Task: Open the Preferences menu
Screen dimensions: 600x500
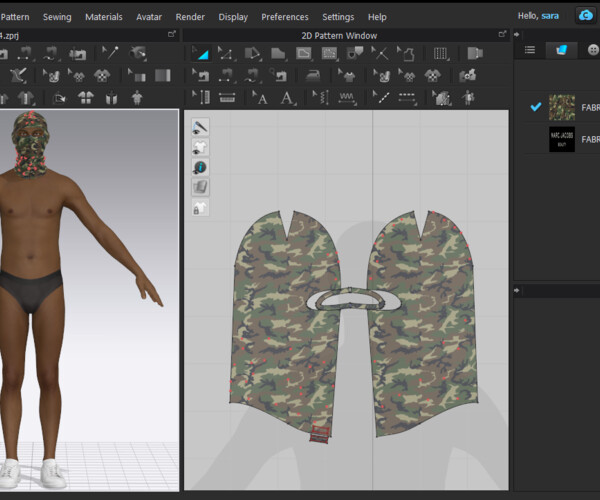Action: (x=285, y=17)
